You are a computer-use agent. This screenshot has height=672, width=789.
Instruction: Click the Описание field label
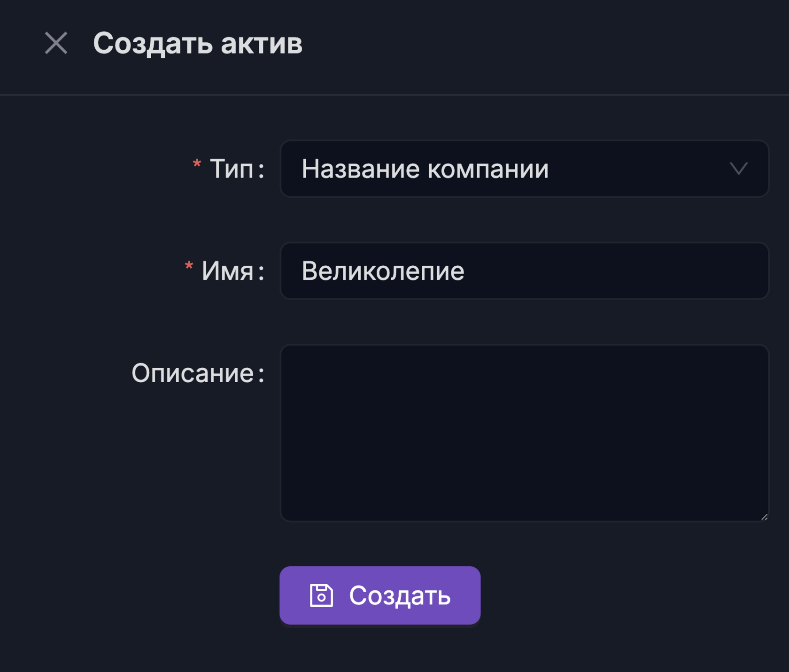click(x=193, y=373)
